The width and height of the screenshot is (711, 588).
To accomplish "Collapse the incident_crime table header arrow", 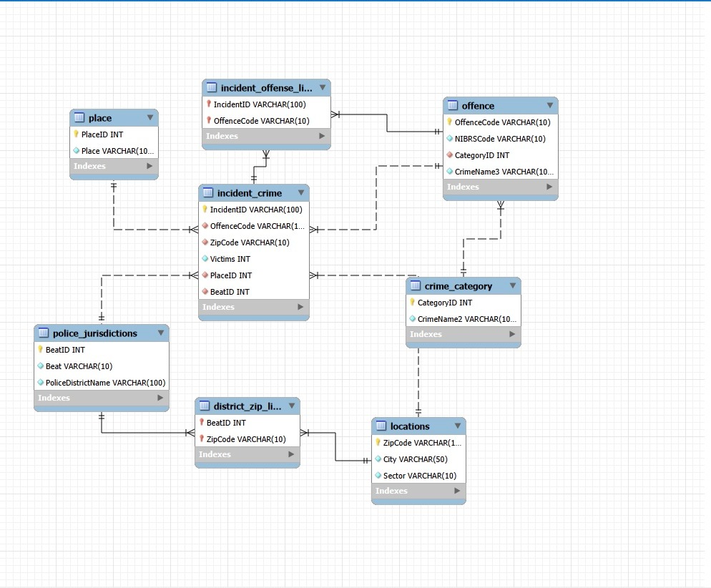I will [301, 192].
